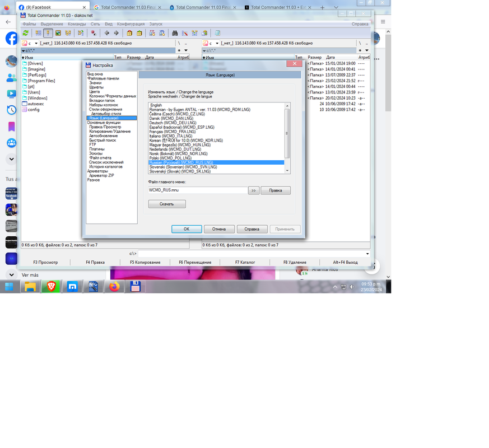Open the Справка menu

360,24
